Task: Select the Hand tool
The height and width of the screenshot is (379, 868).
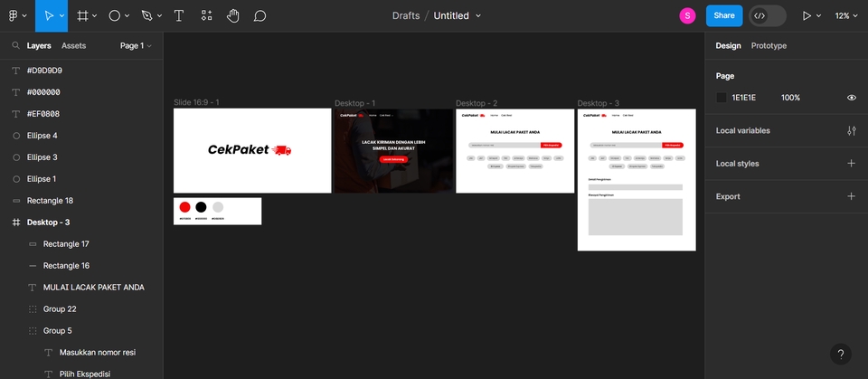Action: [x=233, y=15]
